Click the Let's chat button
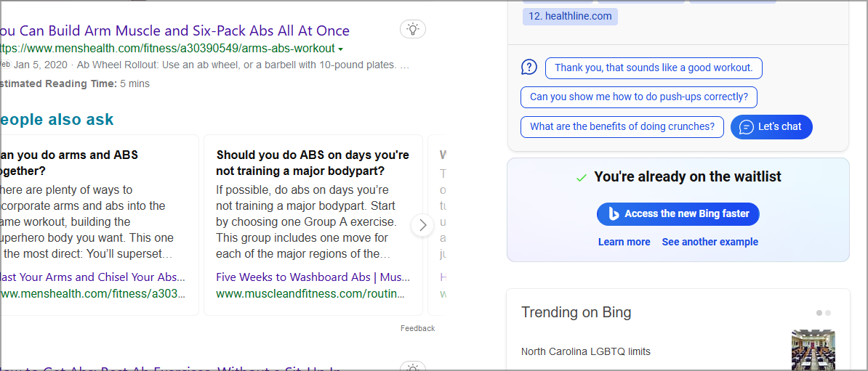 tap(772, 126)
